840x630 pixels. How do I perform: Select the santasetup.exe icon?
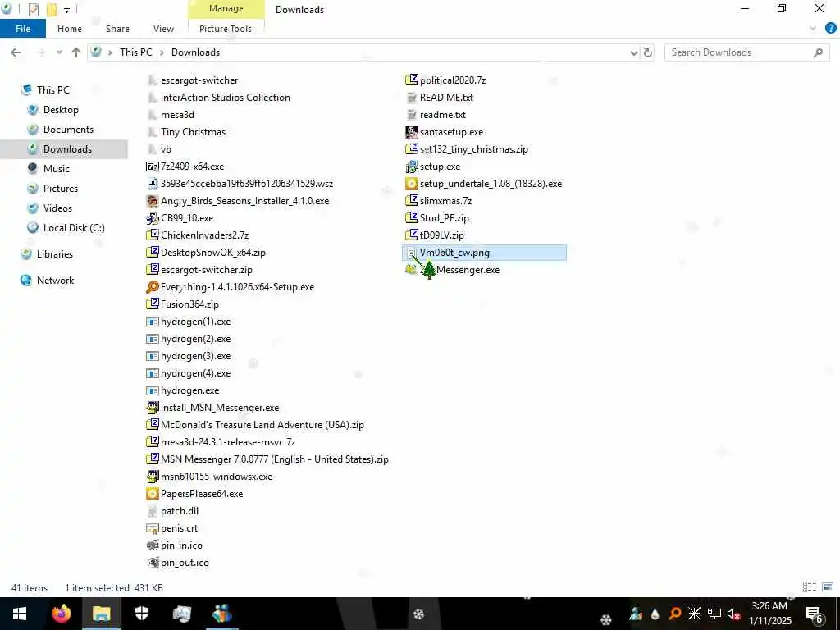(412, 132)
